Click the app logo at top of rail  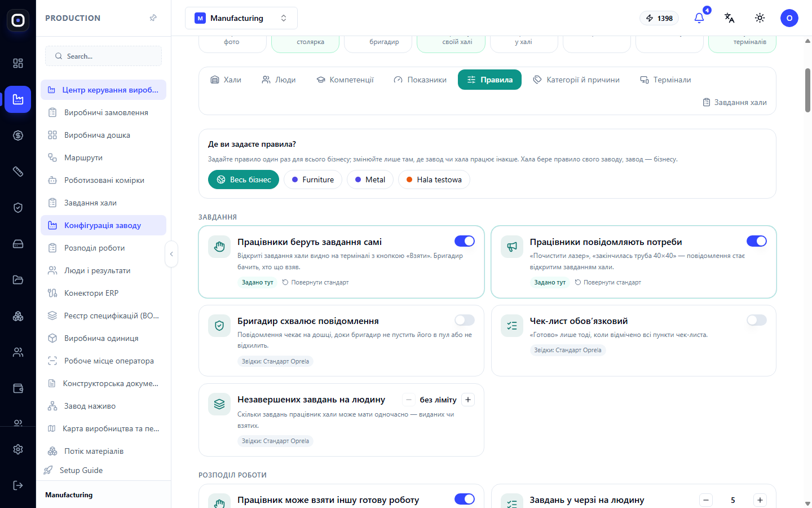click(18, 20)
